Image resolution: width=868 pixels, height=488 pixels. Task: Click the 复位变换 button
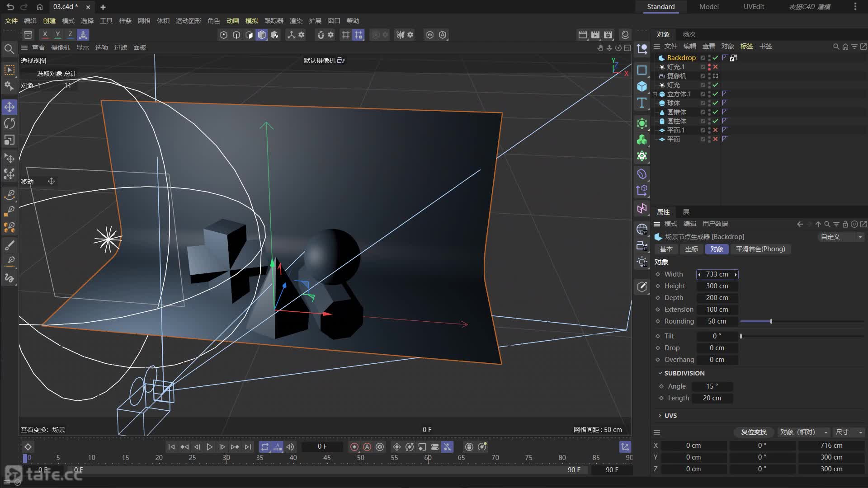point(754,432)
